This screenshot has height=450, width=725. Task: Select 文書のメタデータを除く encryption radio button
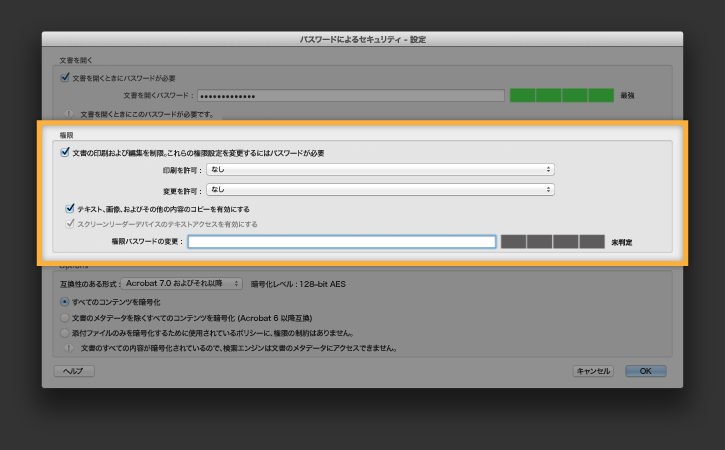tap(65, 318)
